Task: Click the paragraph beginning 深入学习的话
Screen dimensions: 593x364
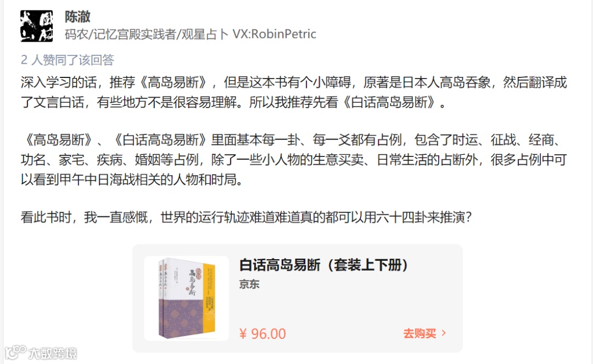Action: click(x=294, y=92)
